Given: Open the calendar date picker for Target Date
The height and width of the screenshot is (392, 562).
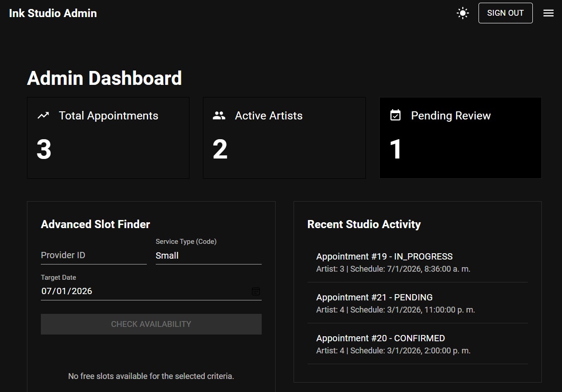Looking at the screenshot, I should 256,291.
